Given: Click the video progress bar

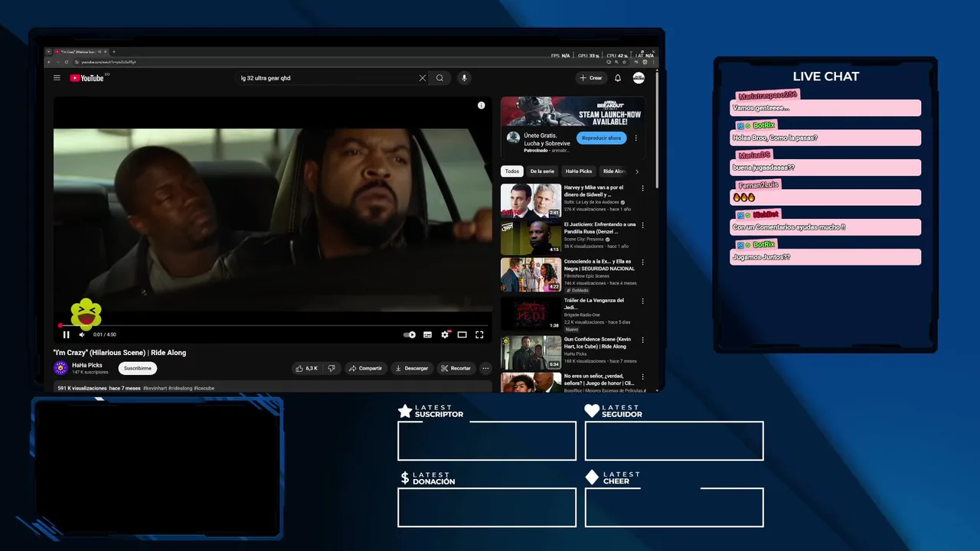Looking at the screenshot, I should click(x=273, y=325).
